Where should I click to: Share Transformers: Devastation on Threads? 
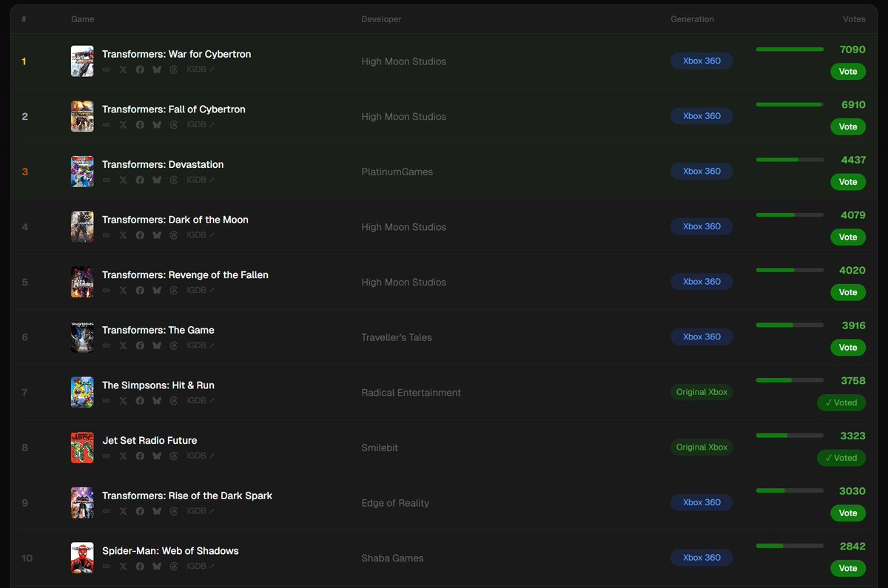(x=174, y=180)
